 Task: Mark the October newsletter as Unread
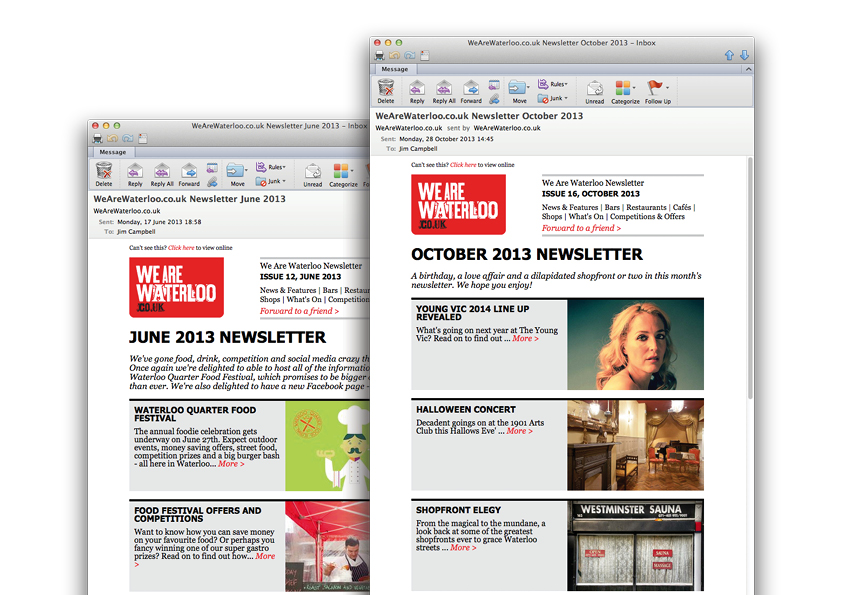pos(594,92)
